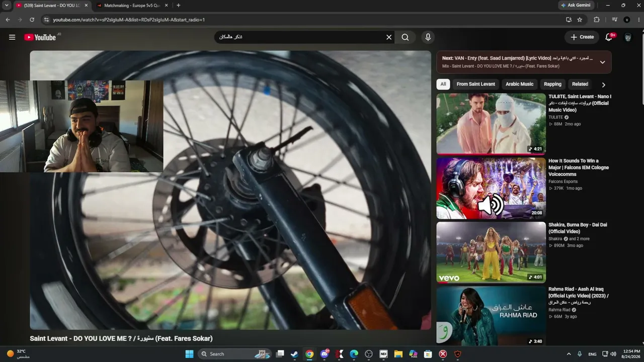The image size is (644, 362).
Task: Open Task View on the taskbar
Action: click(x=280, y=354)
